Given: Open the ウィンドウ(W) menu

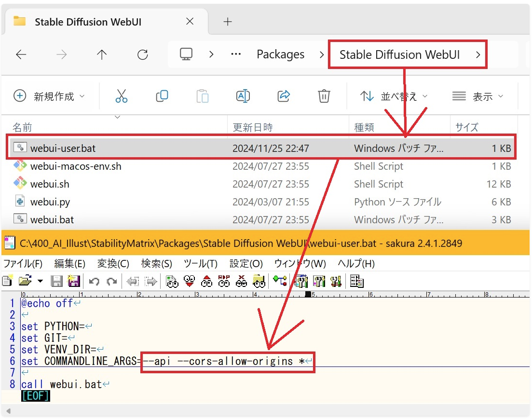Looking at the screenshot, I should (x=300, y=264).
